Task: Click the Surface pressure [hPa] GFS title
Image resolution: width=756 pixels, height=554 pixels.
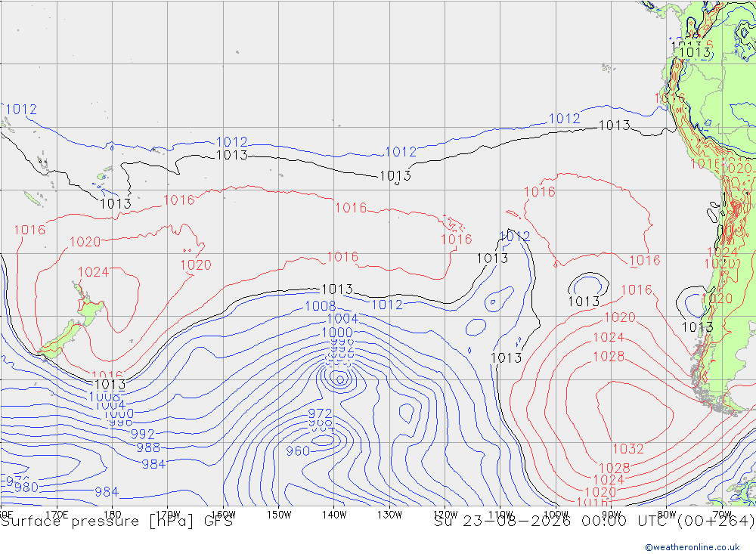Action: point(116,522)
